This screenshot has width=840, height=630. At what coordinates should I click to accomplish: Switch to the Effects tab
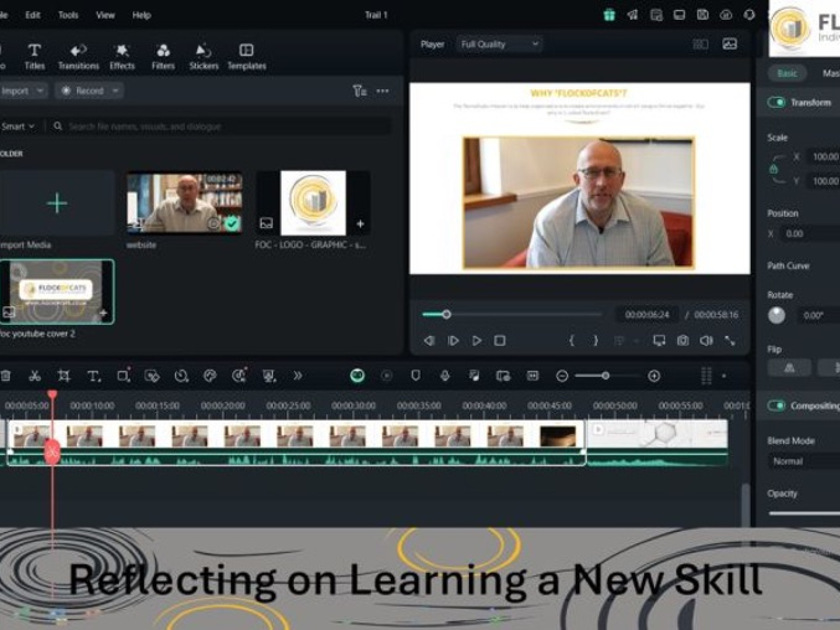(x=122, y=57)
